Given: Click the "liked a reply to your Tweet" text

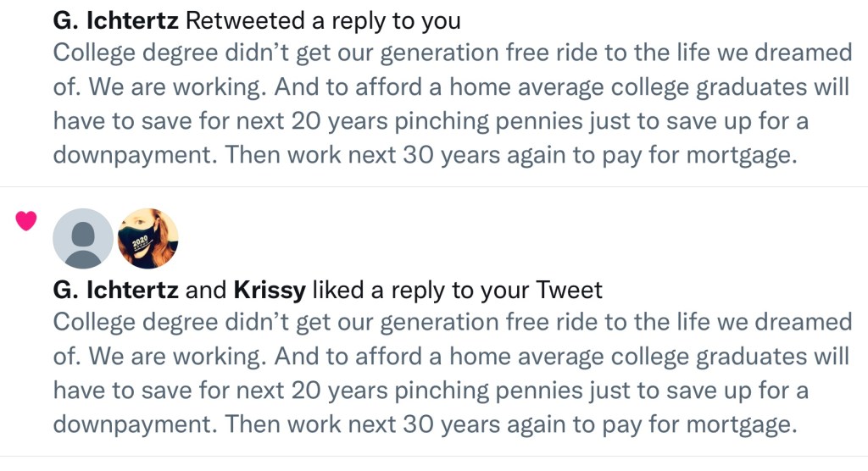Looking at the screenshot, I should coord(457,291).
